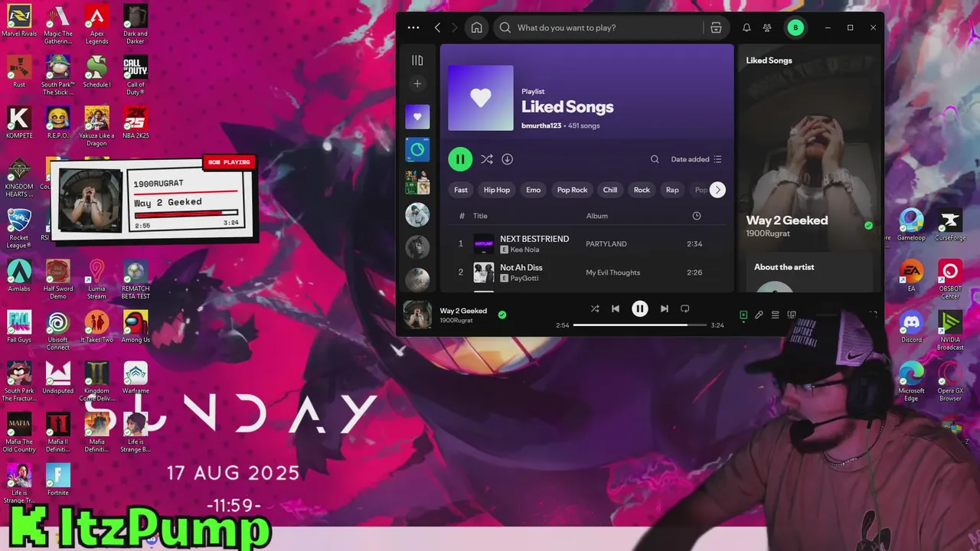Filter songs by Emo
980x551 pixels.
point(534,190)
